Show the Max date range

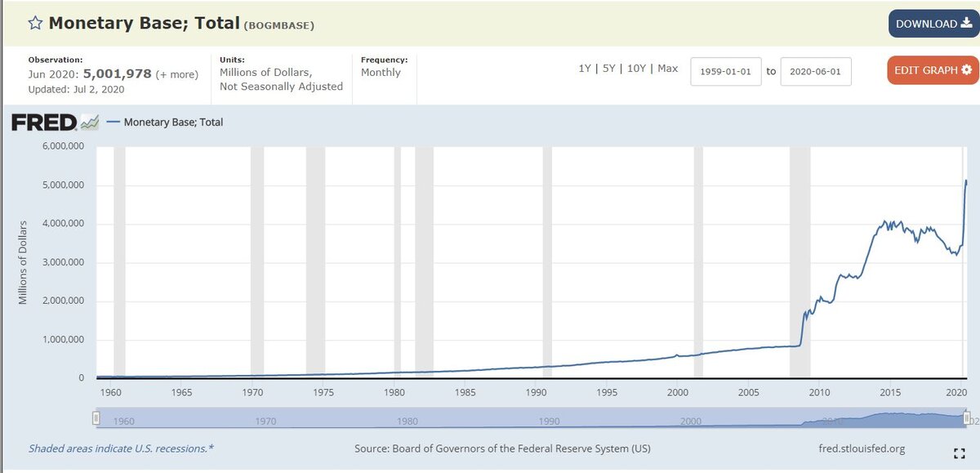click(667, 69)
